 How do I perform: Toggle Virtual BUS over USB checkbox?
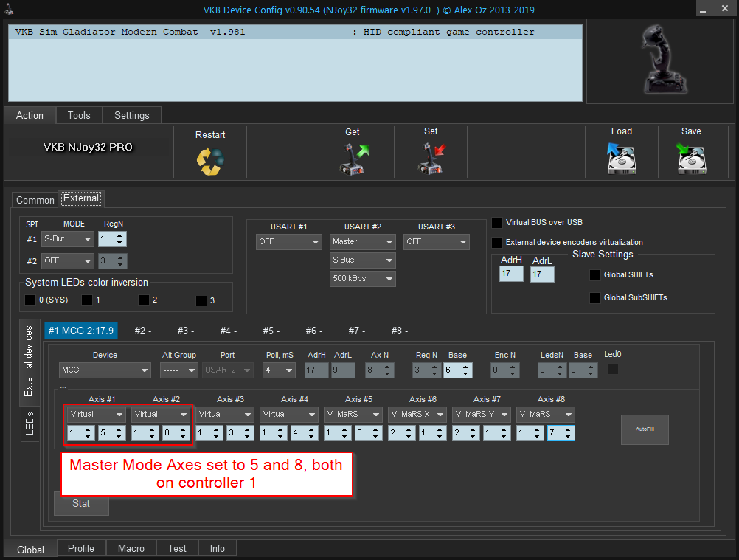[497, 223]
